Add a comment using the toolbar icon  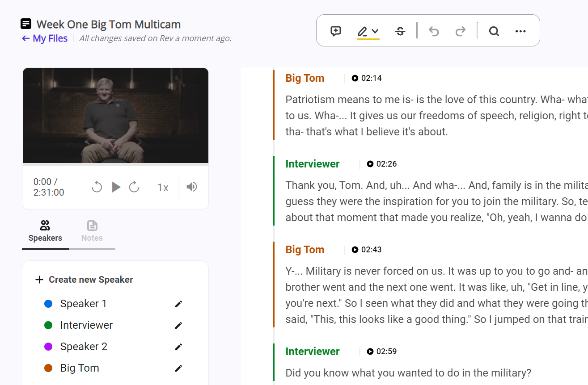pyautogui.click(x=336, y=31)
